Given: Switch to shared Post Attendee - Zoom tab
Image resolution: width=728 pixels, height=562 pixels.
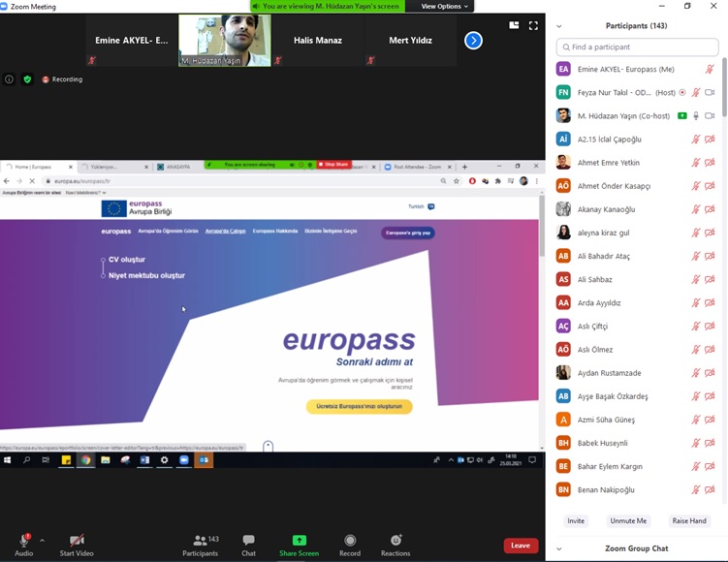Looking at the screenshot, I should click(418, 167).
